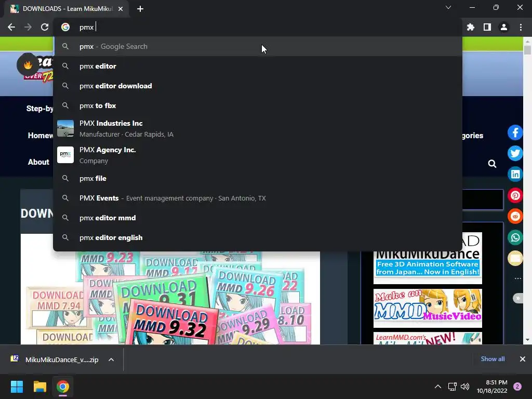Open File Explorer from the taskbar

pyautogui.click(x=39, y=387)
